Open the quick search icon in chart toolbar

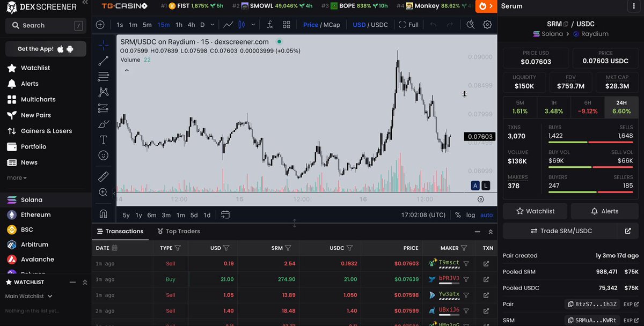tap(471, 25)
